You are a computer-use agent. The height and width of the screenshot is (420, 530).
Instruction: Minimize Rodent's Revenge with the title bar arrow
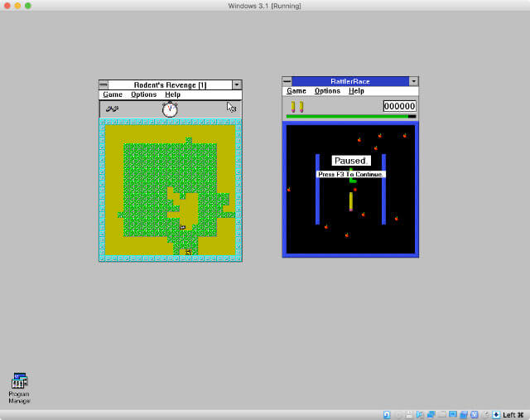click(237, 84)
